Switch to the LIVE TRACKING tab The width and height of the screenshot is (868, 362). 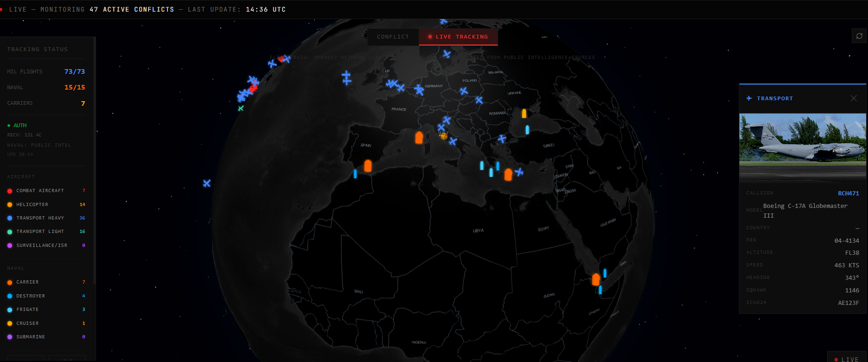458,37
